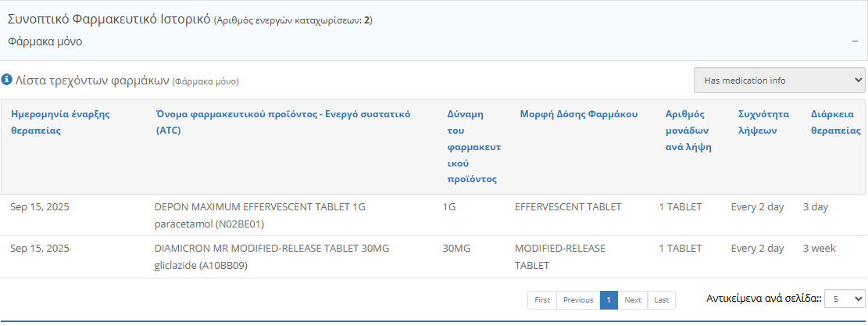Click the Συνοπτικό Φαρμακευτικό Ιστορικό heading
The image size is (868, 326).
pyautogui.click(x=109, y=20)
